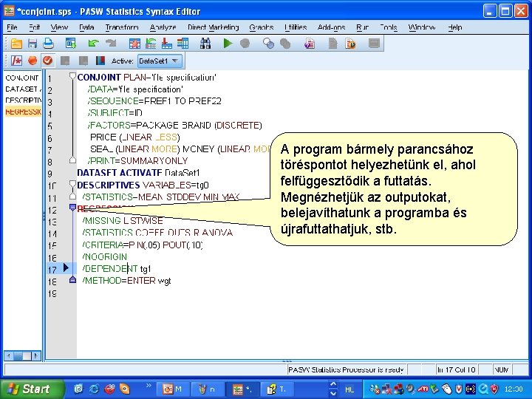Expand quick launch overflow chevron
This screenshot has width=532, height=399.
pyautogui.click(x=149, y=386)
